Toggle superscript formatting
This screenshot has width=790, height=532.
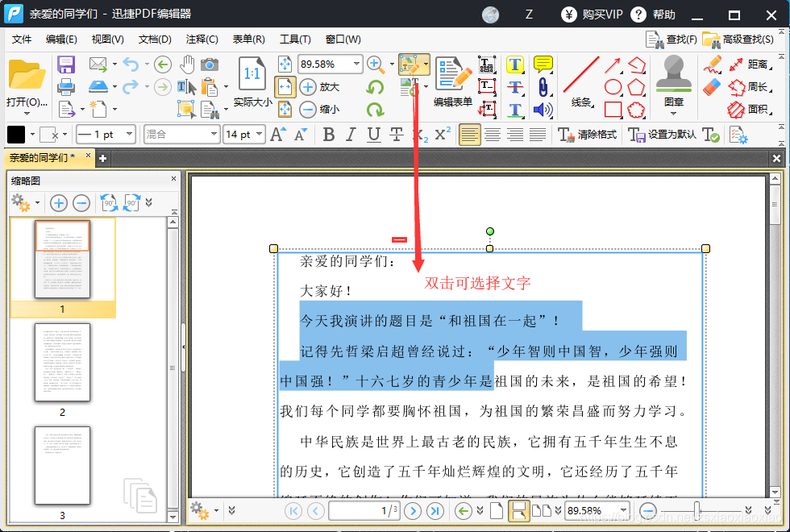442,135
